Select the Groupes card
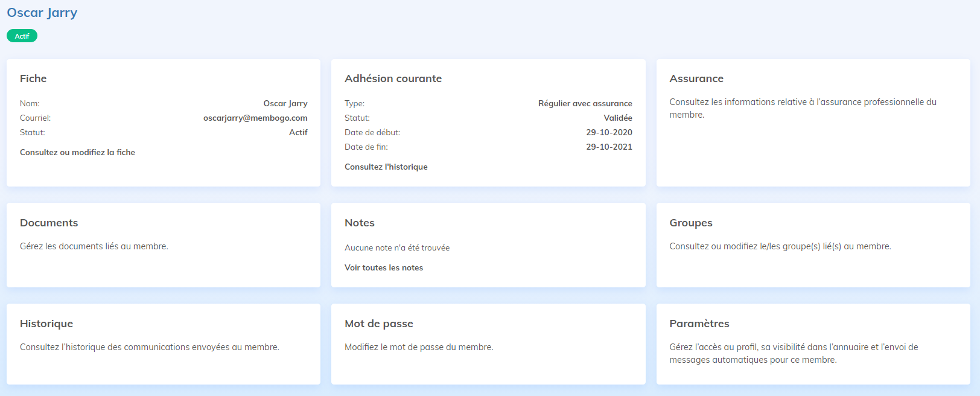 (812, 244)
